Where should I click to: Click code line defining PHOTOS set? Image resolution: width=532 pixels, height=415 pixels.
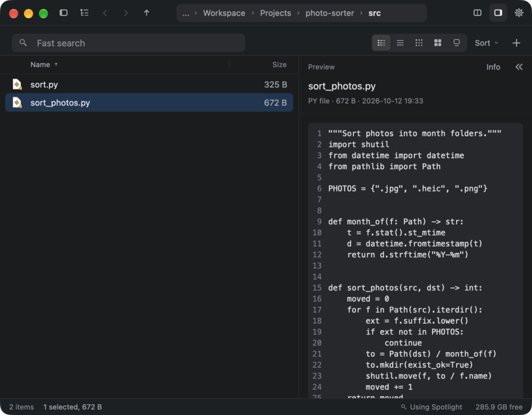click(x=408, y=189)
